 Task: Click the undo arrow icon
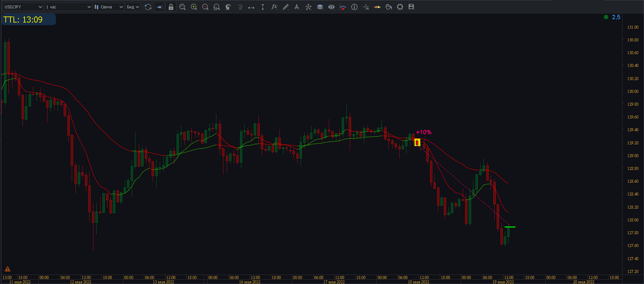[228, 7]
